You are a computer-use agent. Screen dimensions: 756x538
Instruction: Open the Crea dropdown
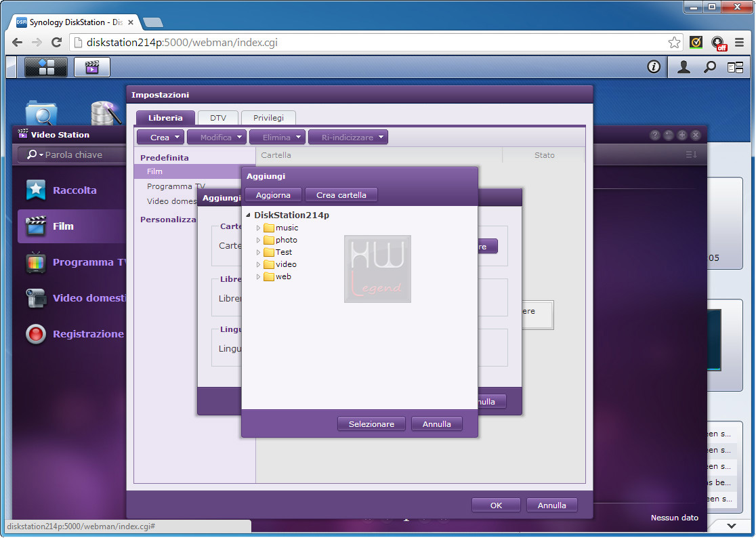tap(161, 138)
